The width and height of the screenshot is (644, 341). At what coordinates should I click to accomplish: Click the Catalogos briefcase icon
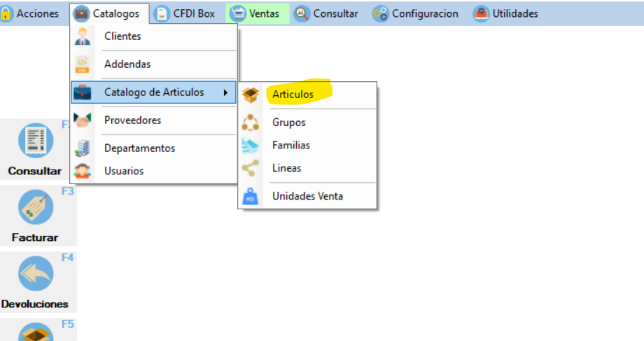(x=81, y=13)
